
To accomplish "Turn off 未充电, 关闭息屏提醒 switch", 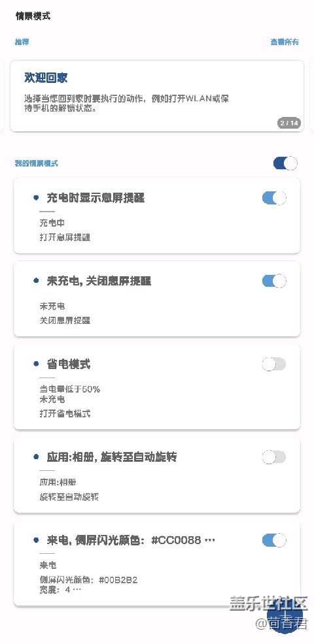I will click(x=274, y=281).
